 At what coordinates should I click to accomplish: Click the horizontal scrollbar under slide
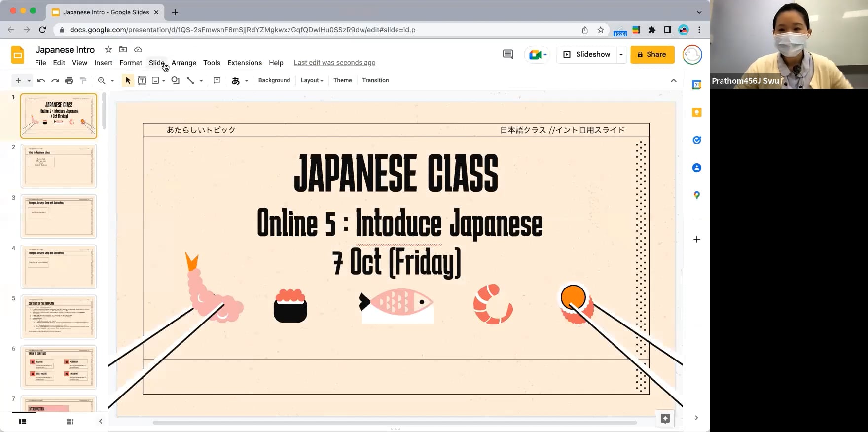point(395,422)
